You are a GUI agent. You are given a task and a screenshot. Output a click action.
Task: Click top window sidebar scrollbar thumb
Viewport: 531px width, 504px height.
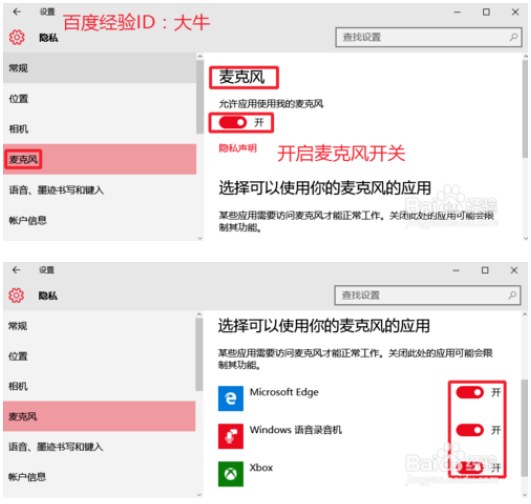[x=200, y=97]
